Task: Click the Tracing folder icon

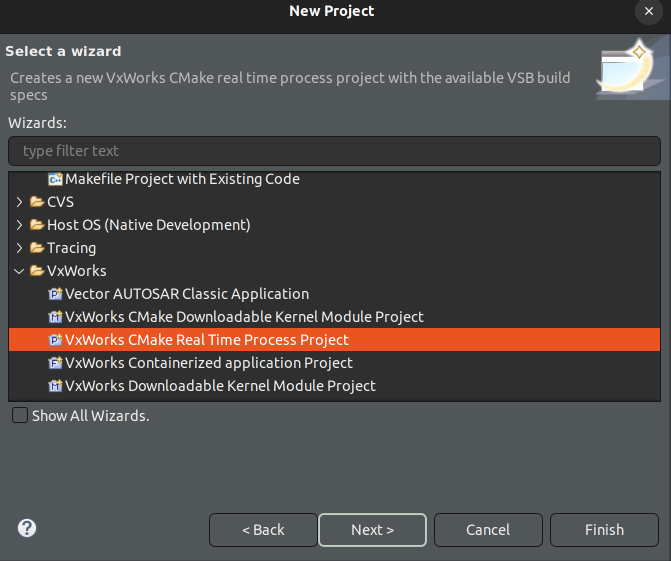Action: (x=37, y=248)
